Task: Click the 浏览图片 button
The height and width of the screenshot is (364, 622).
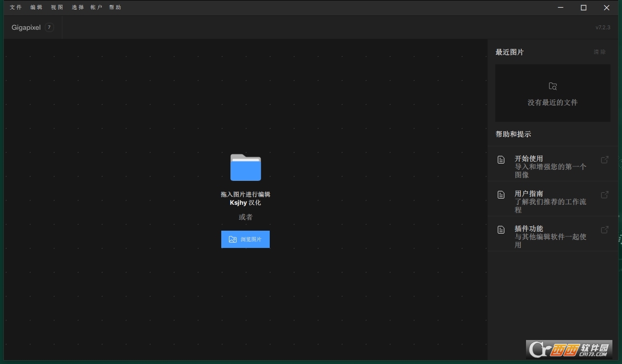Action: (245, 239)
